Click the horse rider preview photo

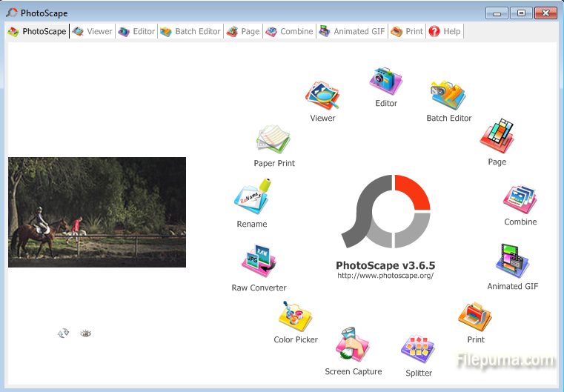(x=97, y=212)
